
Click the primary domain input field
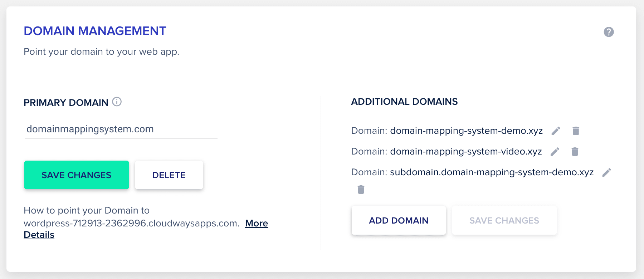[x=121, y=129]
